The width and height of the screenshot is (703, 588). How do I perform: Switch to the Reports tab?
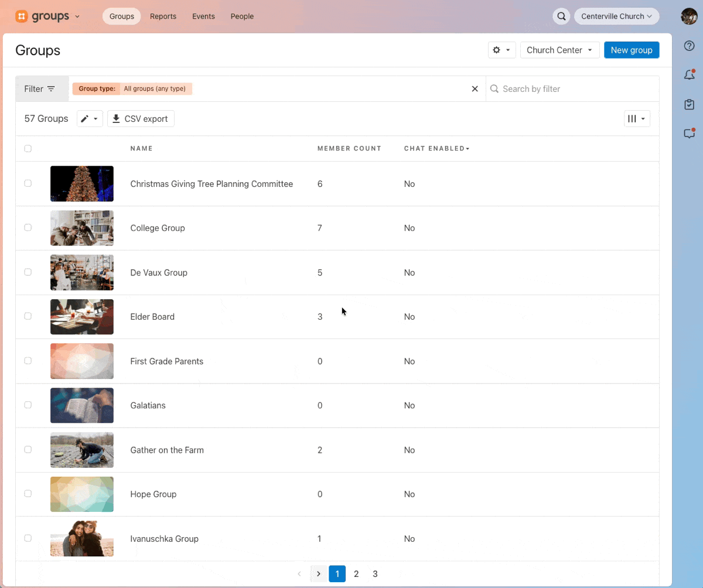pos(163,16)
